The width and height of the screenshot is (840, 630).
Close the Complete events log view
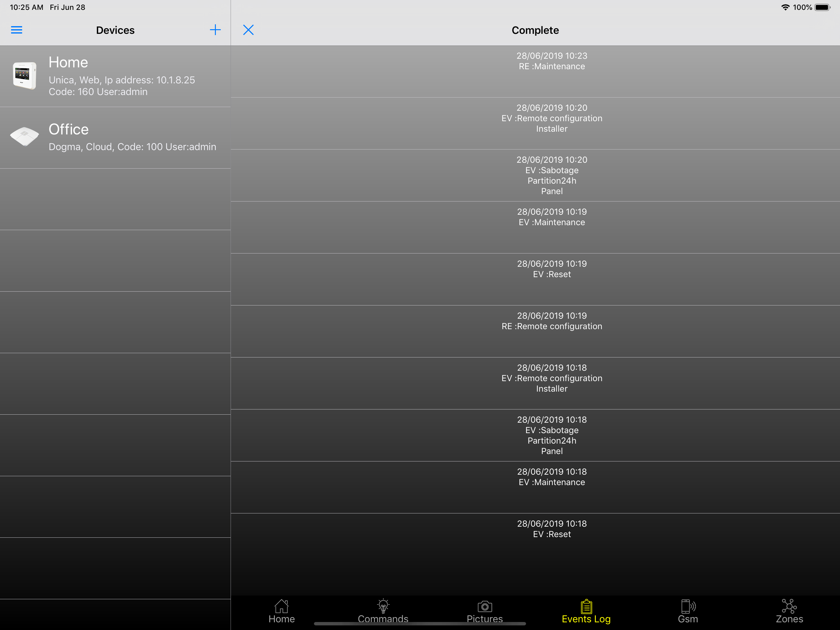248,30
